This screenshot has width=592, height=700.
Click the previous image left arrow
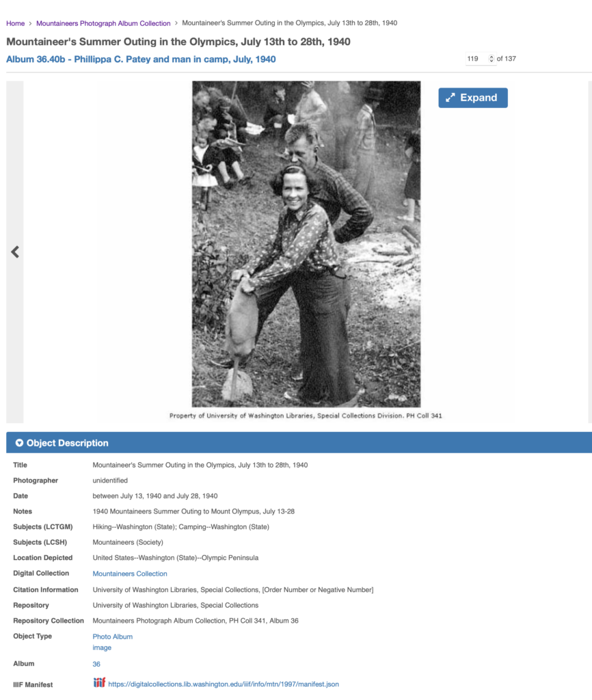(15, 252)
